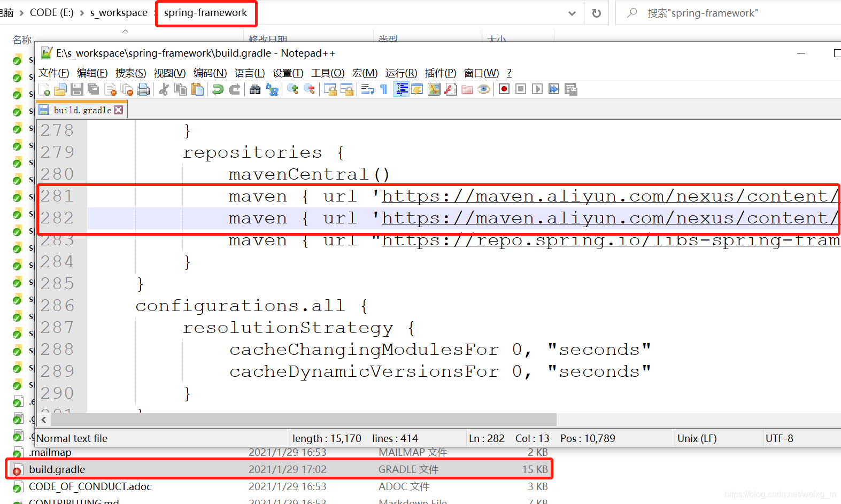Open the 插件(P) menu
841x504 pixels.
click(x=441, y=73)
